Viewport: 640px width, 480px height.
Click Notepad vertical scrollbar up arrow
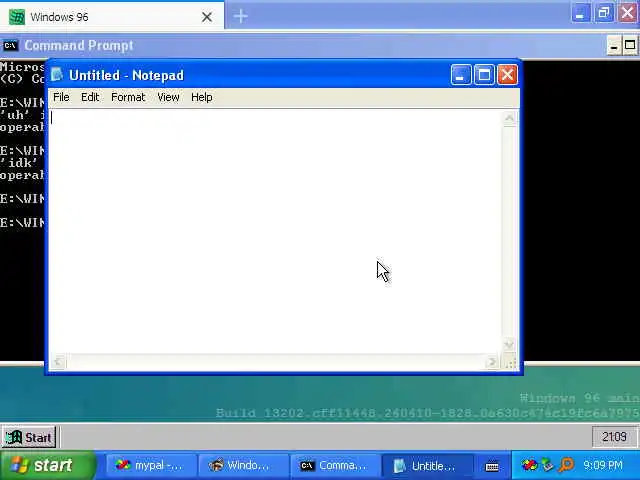tap(509, 119)
